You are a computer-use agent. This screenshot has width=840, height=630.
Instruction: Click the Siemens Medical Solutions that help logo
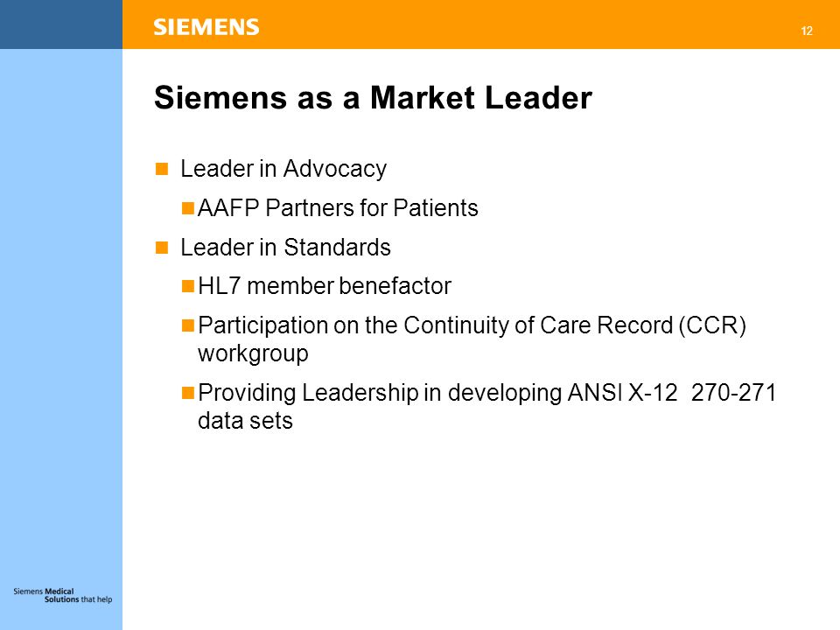pos(63,595)
